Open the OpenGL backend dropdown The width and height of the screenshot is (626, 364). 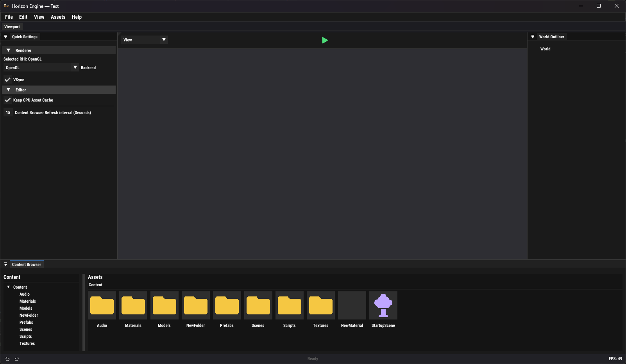tap(41, 68)
